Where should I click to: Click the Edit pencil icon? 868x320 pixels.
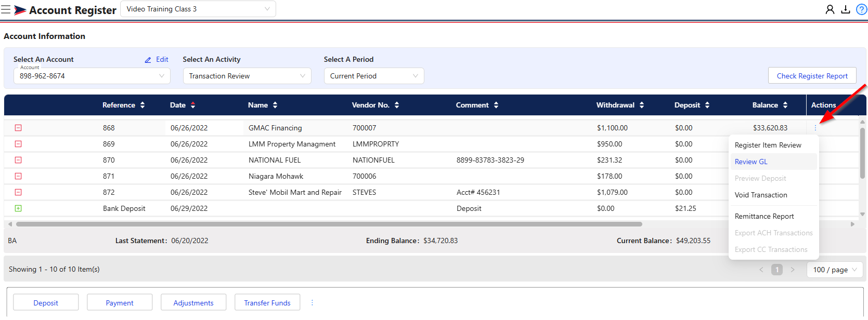(x=148, y=60)
